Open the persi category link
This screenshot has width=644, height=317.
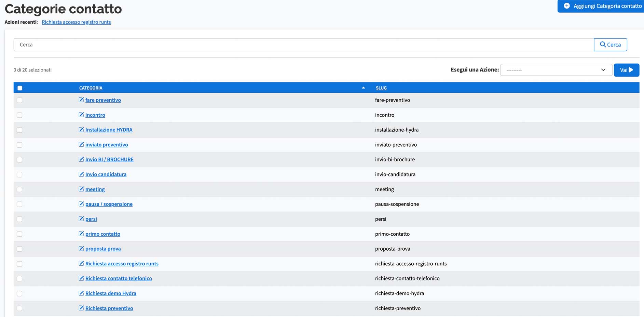pyautogui.click(x=91, y=219)
